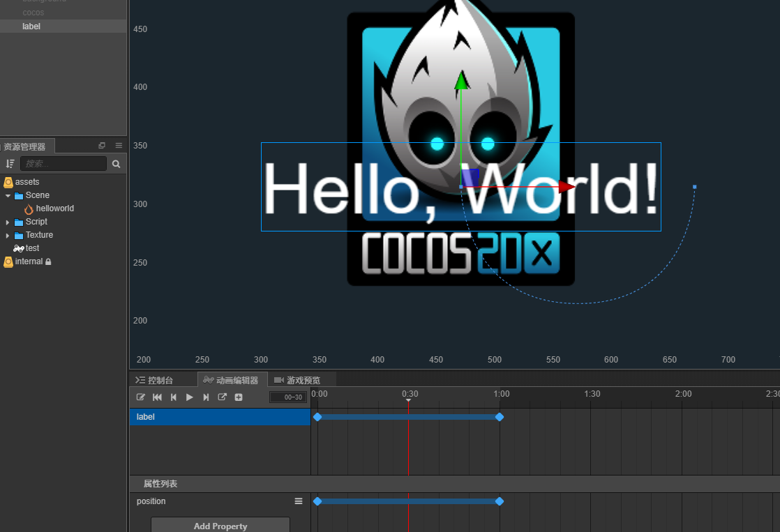
Task: Switch to the 控制台 console tab
Action: click(154, 381)
